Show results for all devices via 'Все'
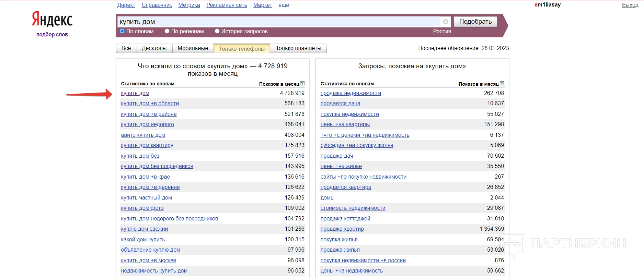The height and width of the screenshot is (278, 644). coord(126,48)
